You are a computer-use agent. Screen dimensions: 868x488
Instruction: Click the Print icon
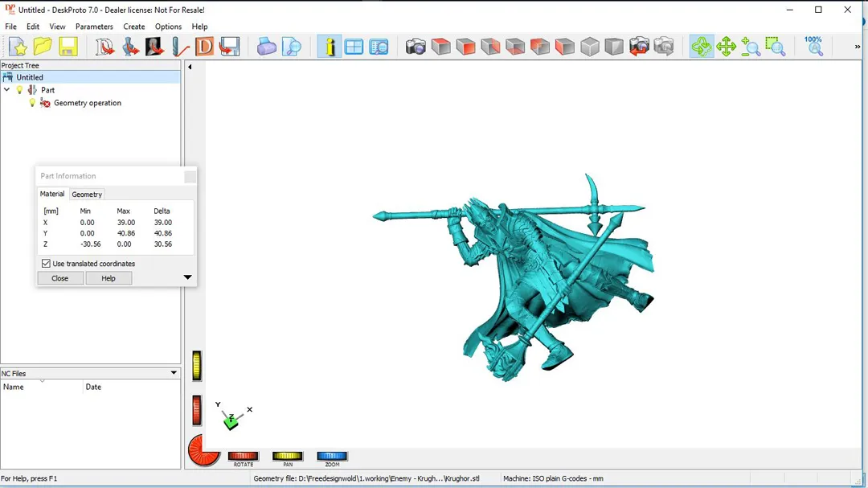pyautogui.click(x=266, y=47)
